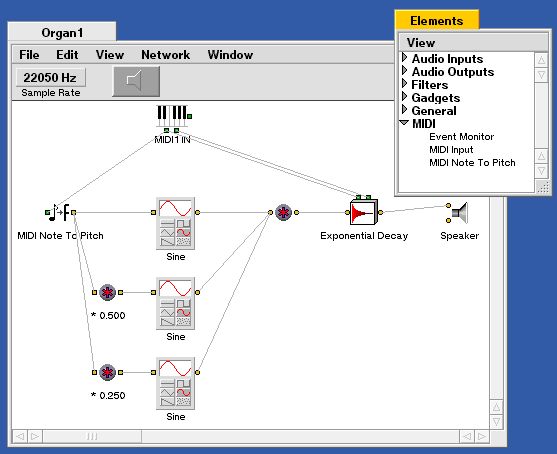Click the output port of the middle Sine
The height and width of the screenshot is (454, 557).
coord(198,292)
